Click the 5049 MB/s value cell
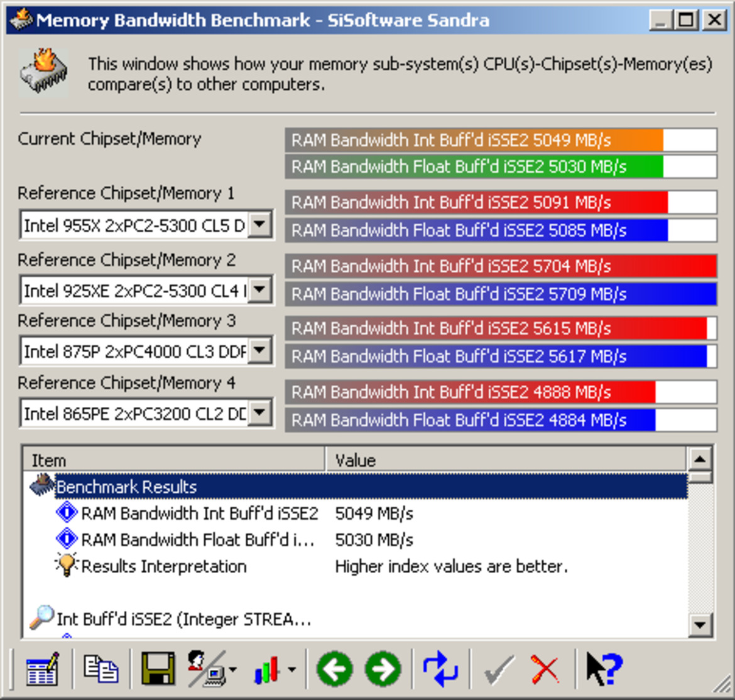This screenshot has height=700, width=735. tap(374, 513)
